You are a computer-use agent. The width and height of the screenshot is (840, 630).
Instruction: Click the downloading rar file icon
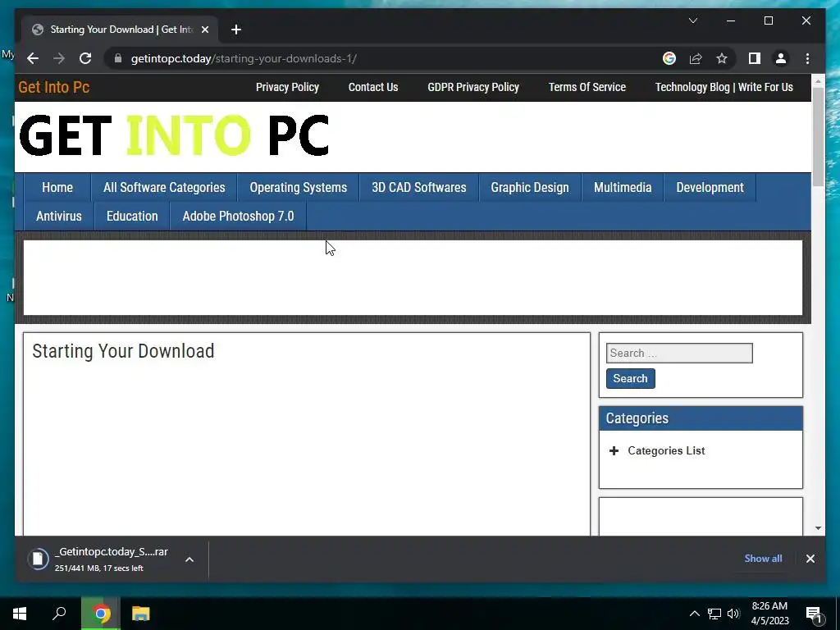pyautogui.click(x=38, y=559)
